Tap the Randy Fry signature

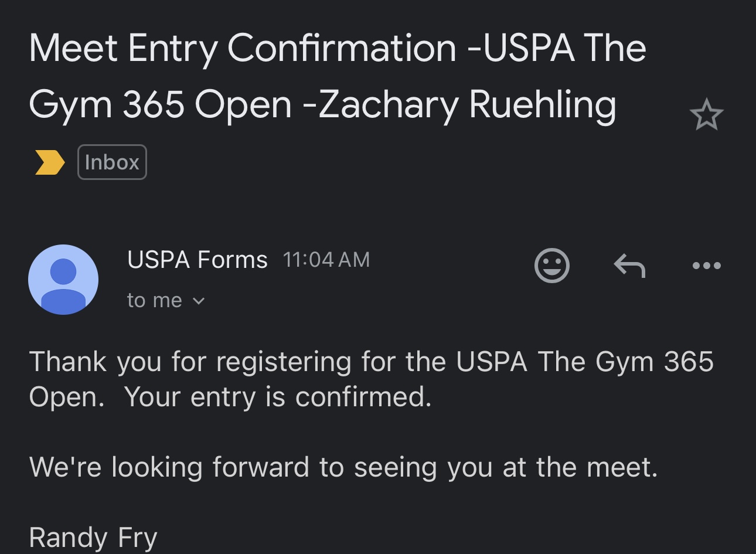pos(93,538)
